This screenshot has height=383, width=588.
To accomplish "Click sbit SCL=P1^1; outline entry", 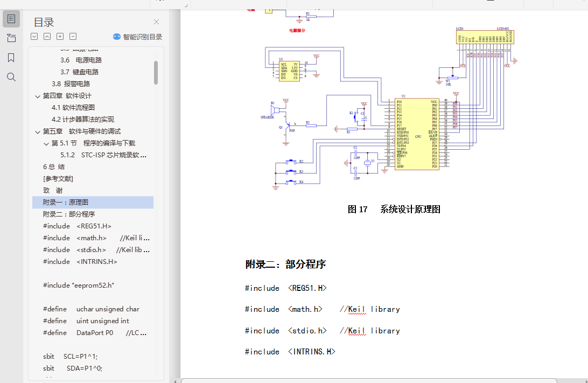I will (70, 357).
